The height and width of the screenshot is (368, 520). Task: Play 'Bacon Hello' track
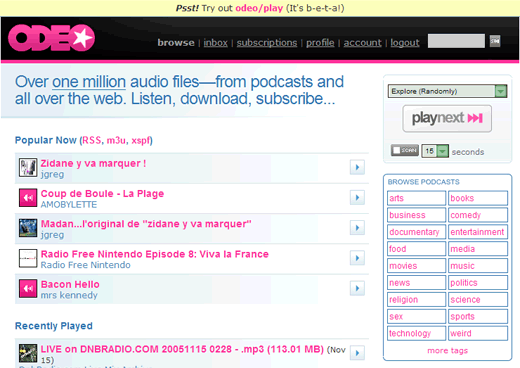coord(357,288)
